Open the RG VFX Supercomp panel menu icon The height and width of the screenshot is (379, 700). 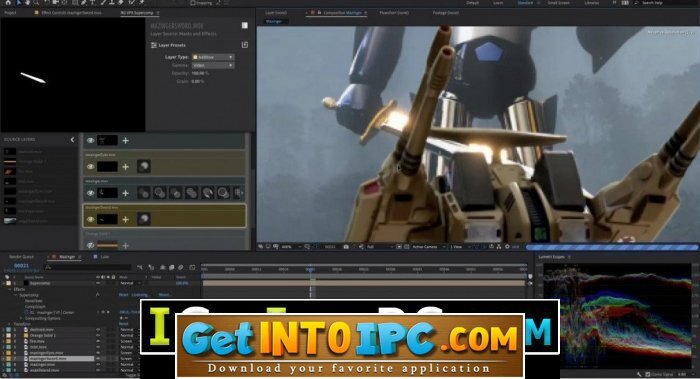(158, 13)
